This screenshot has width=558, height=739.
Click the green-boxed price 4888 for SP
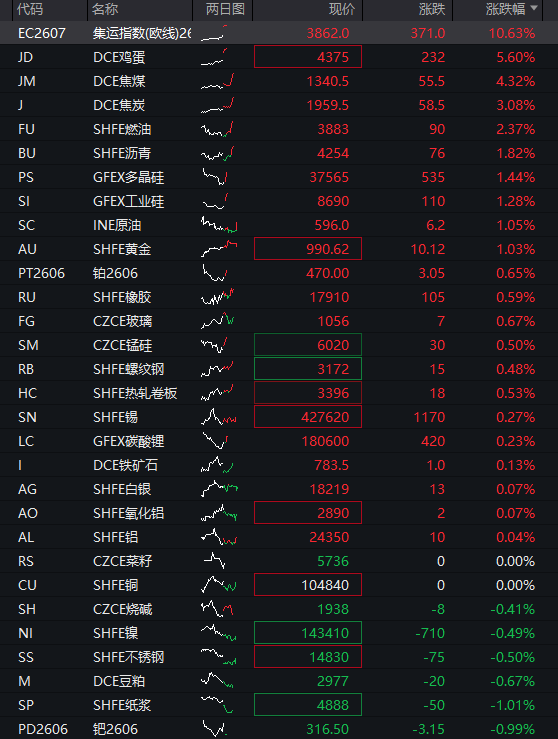coord(308,705)
